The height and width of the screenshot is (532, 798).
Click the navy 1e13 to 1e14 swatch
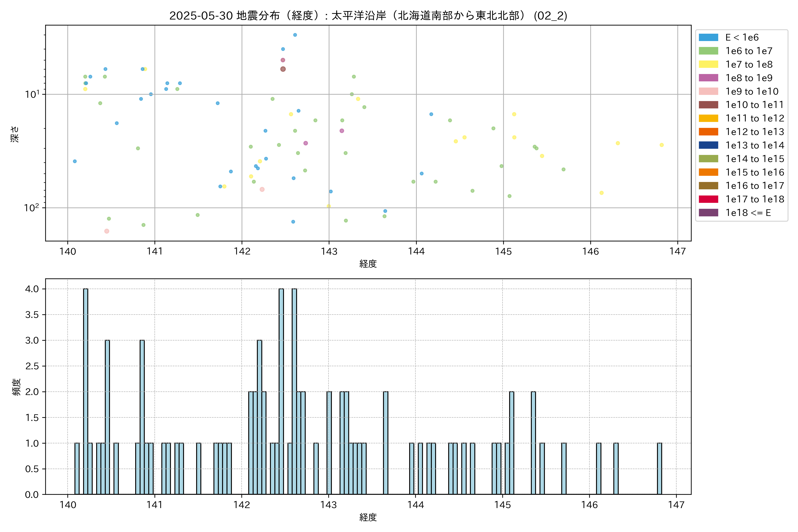click(x=708, y=145)
